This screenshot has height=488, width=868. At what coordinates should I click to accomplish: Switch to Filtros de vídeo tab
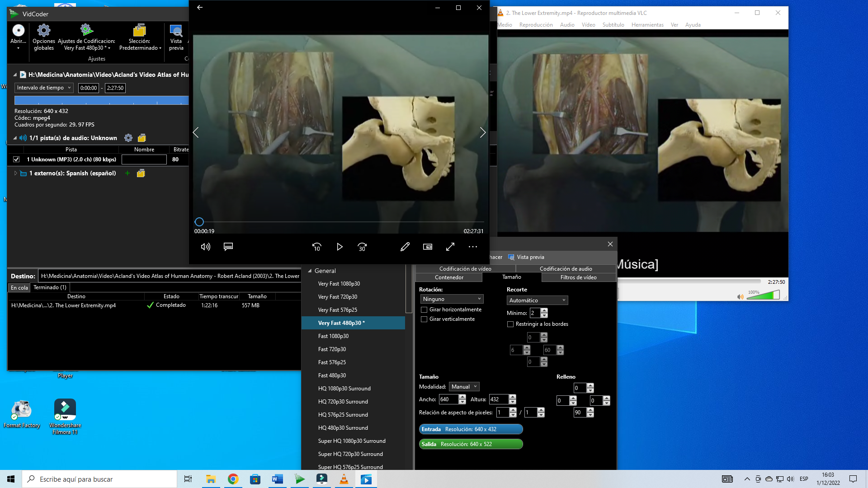tap(578, 277)
